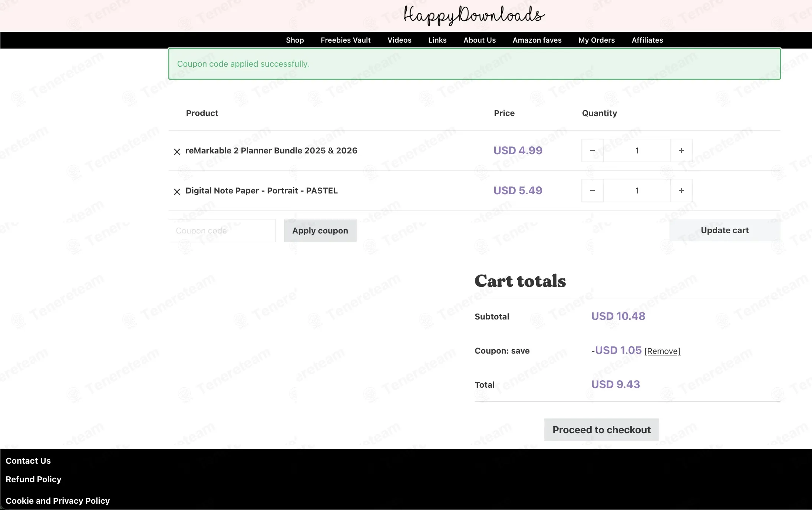Click the Subtotal label

pyautogui.click(x=492, y=317)
